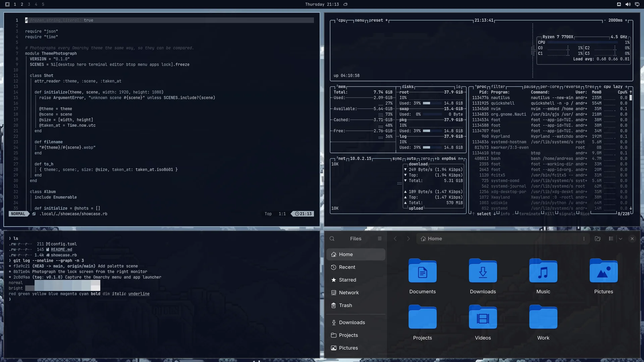Open the btop menu option
644x362 pixels.
click(x=359, y=20)
